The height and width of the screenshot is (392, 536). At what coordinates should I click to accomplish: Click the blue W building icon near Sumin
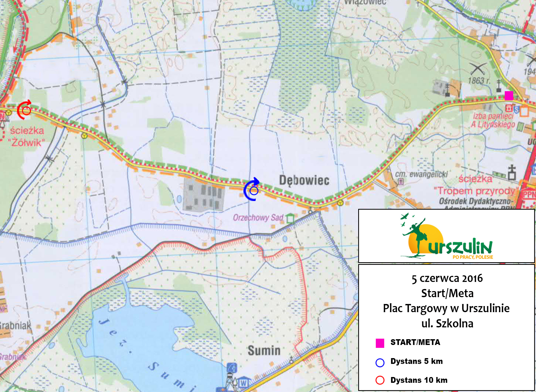243,383
